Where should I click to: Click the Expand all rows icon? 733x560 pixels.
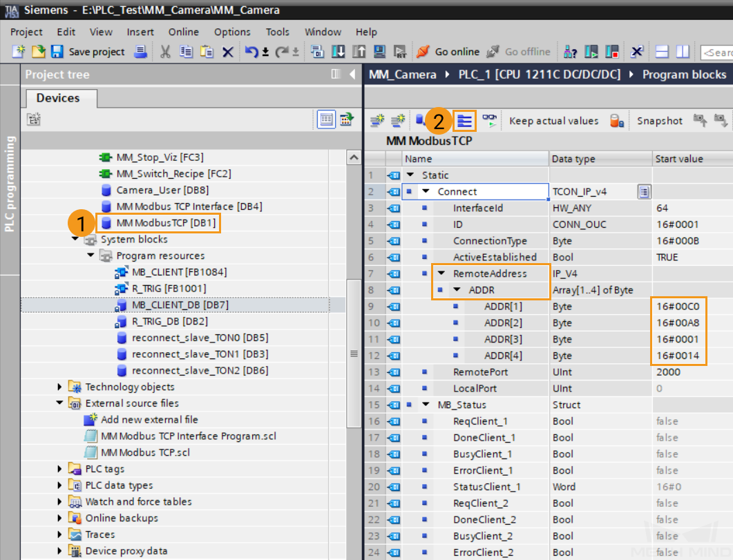click(x=465, y=121)
